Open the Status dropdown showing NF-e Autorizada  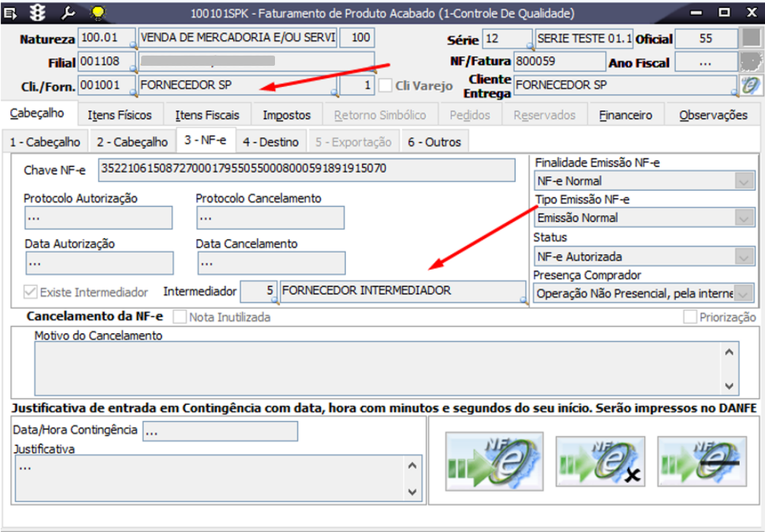pos(744,256)
